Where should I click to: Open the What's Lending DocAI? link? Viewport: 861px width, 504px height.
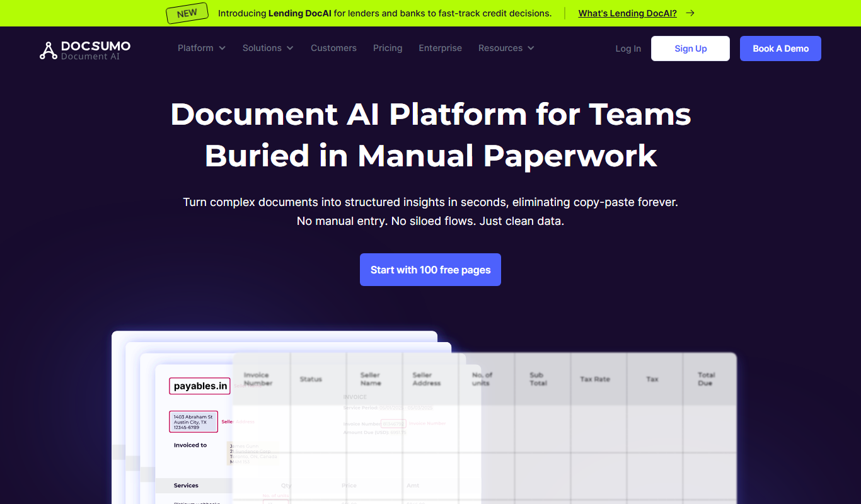coord(627,13)
